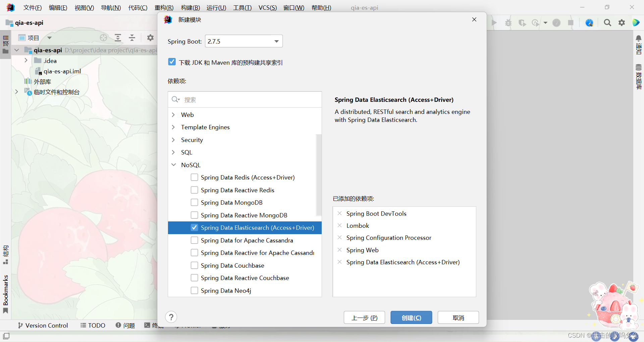Image resolution: width=644 pixels, height=342 pixels.
Task: Check Spring Data Redis (Access+Driver)
Action: click(x=194, y=177)
